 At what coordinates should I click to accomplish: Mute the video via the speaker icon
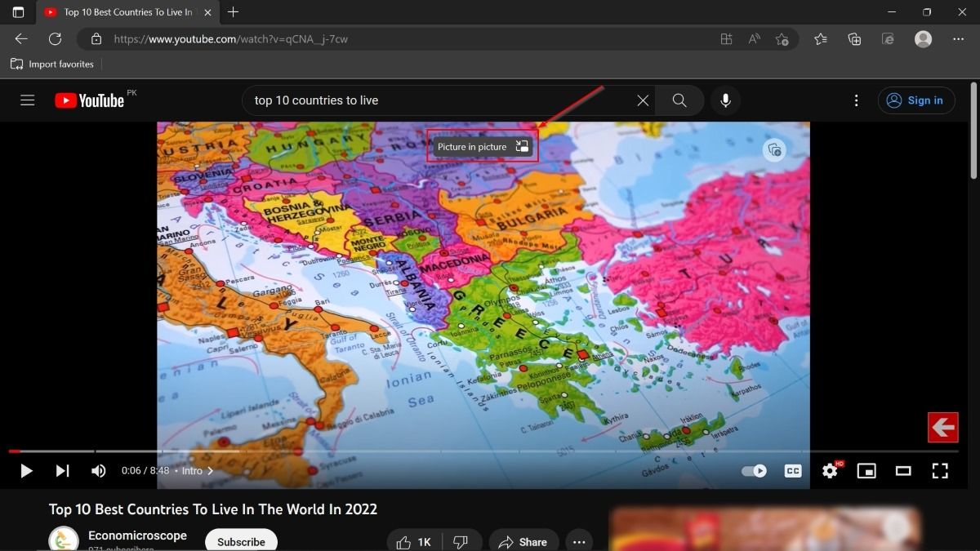coord(98,471)
